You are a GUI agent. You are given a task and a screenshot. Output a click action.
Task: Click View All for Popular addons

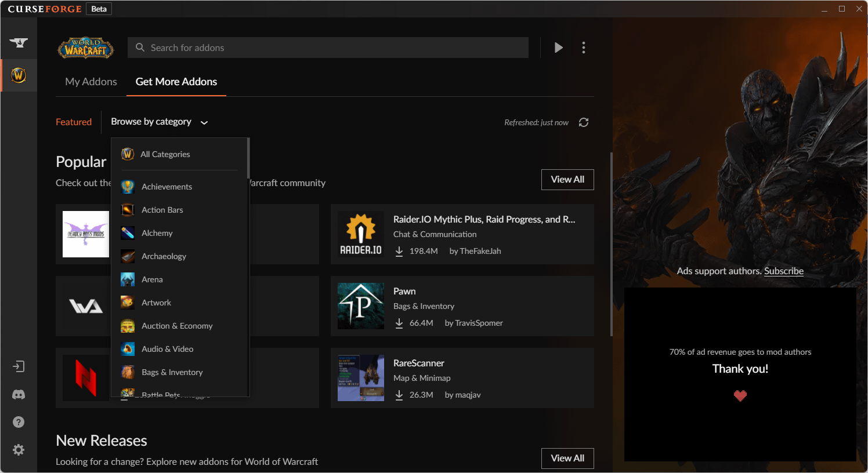coord(567,180)
